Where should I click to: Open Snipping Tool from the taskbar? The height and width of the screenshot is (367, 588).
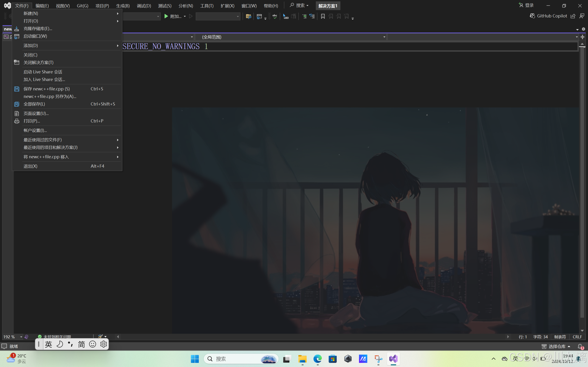coord(378,359)
